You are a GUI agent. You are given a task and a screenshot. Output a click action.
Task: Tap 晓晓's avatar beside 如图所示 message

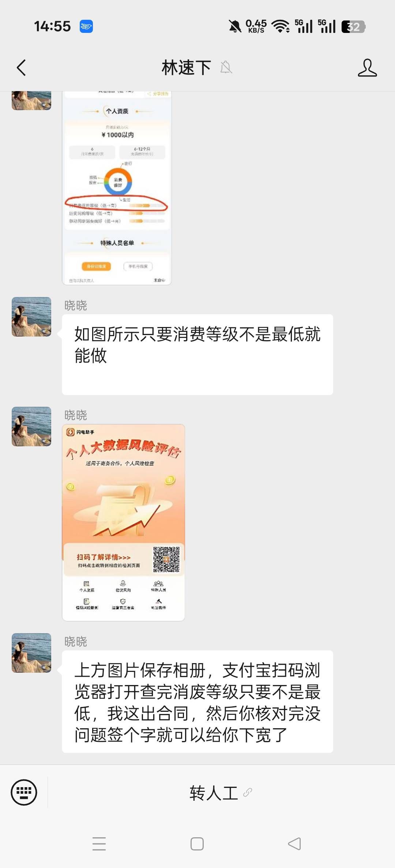(31, 317)
